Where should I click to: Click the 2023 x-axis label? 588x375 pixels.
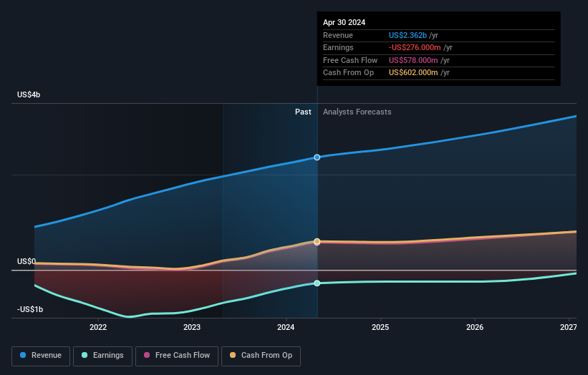point(192,328)
